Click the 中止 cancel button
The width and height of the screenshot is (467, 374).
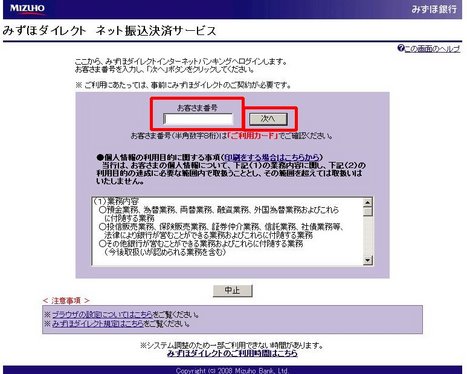[x=233, y=290]
